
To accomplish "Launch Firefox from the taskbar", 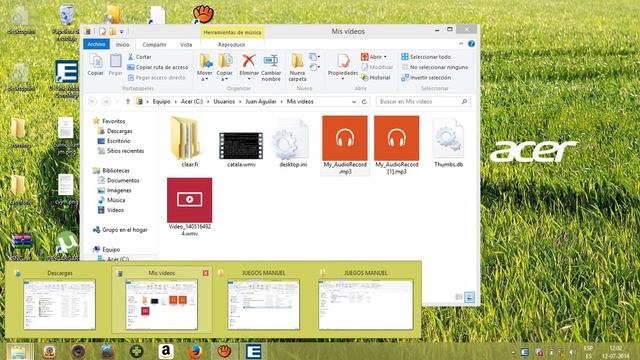I will pyautogui.click(x=195, y=351).
